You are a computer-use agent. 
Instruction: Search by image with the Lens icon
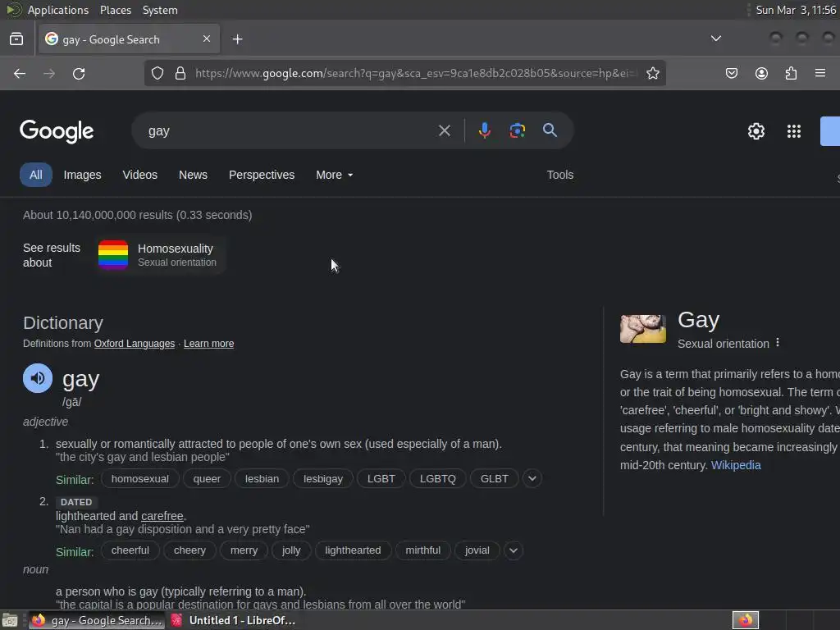517,130
